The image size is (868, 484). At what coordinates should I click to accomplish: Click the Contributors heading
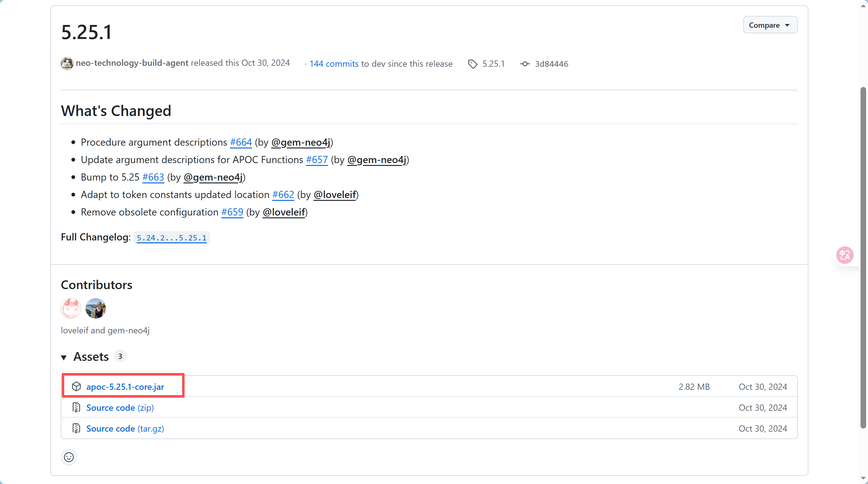click(96, 285)
